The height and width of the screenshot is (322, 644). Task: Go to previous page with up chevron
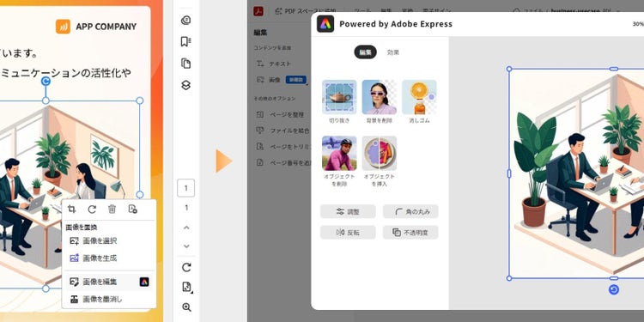[186, 228]
